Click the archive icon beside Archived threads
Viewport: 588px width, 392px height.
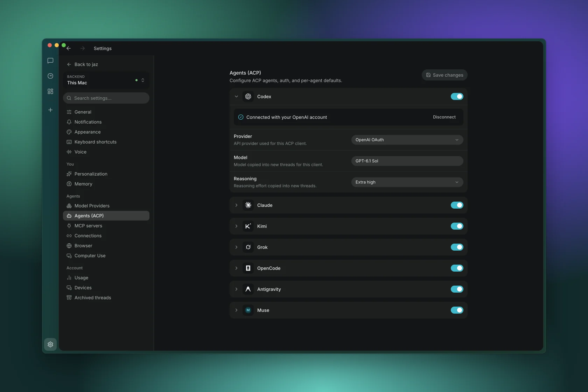coord(69,298)
